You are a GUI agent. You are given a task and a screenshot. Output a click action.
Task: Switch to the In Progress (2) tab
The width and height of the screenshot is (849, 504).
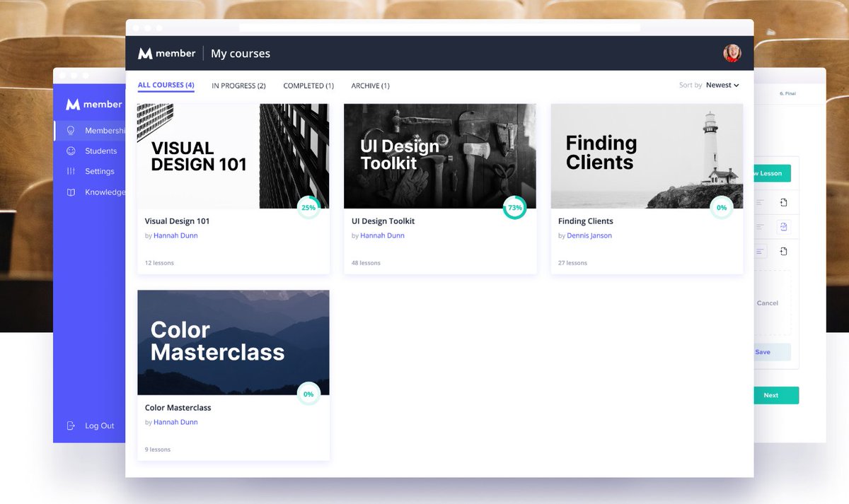(238, 86)
